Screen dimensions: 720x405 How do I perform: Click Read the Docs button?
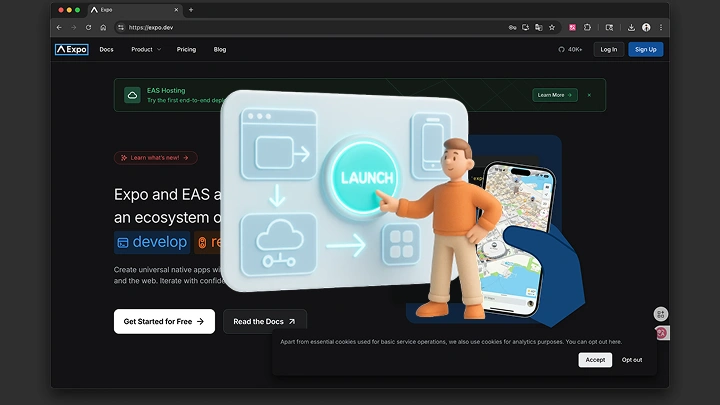(264, 321)
